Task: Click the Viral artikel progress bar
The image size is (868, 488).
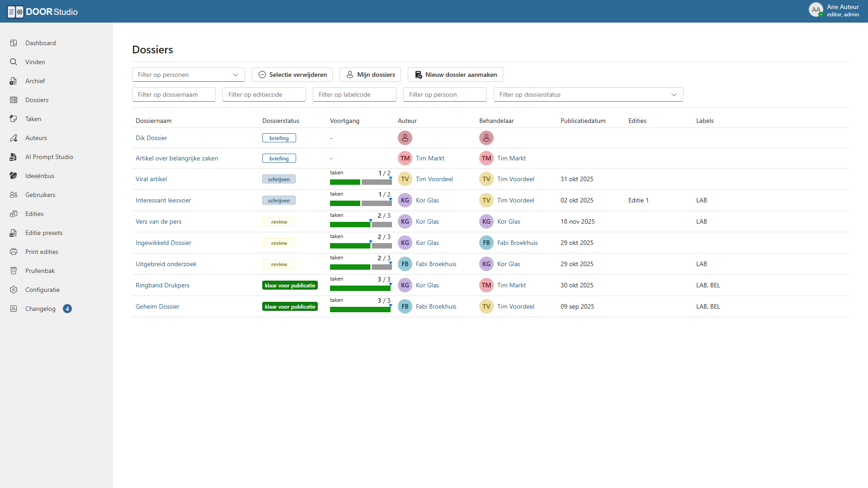Action: [360, 182]
